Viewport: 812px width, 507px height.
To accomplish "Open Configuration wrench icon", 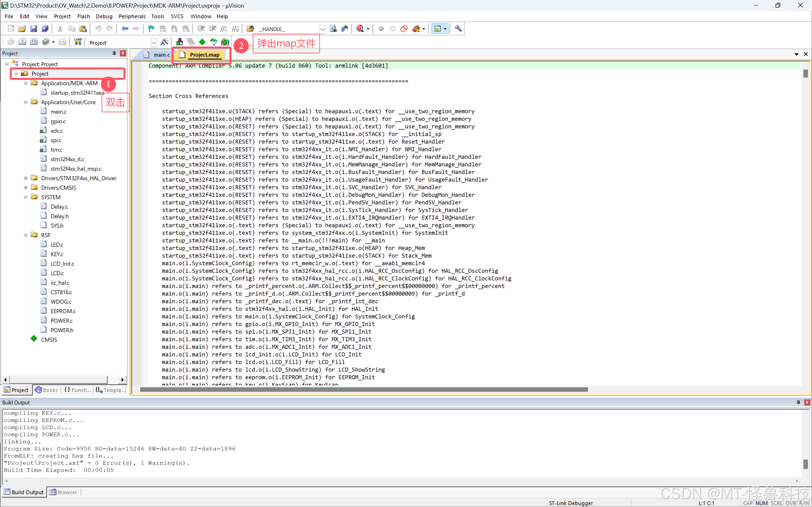I will tap(458, 29).
